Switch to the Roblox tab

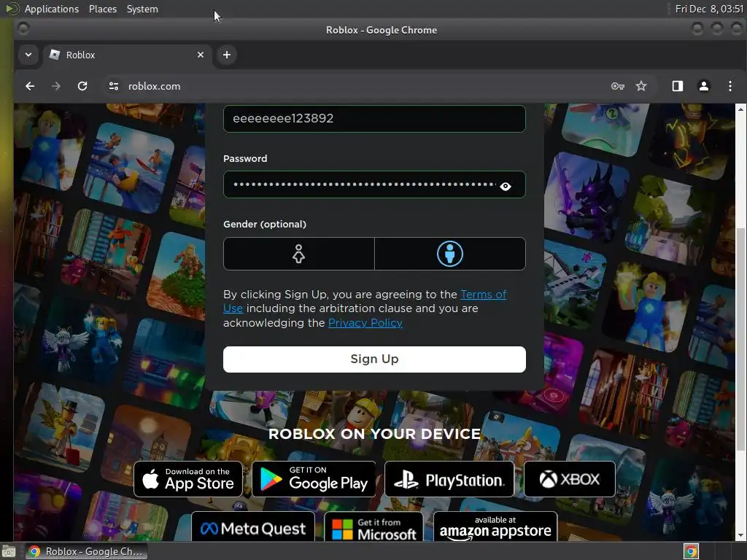tap(126, 55)
